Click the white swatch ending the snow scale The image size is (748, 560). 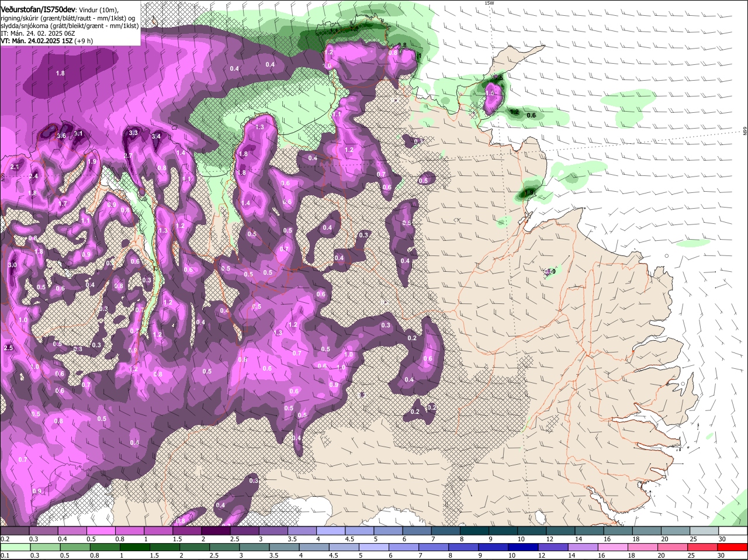click(x=733, y=531)
